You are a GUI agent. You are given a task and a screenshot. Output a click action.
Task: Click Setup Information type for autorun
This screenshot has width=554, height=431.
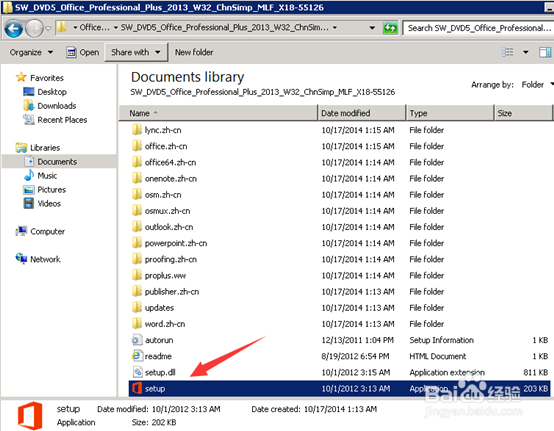(441, 340)
